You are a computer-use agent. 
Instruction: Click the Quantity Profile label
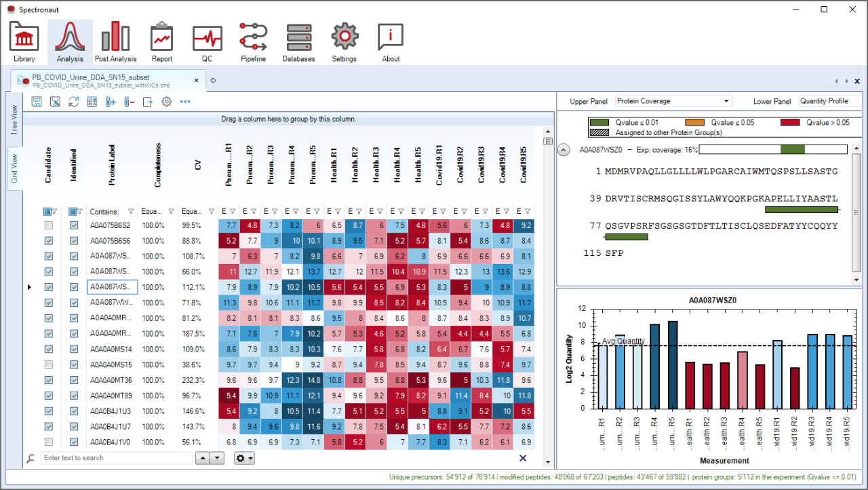click(825, 100)
